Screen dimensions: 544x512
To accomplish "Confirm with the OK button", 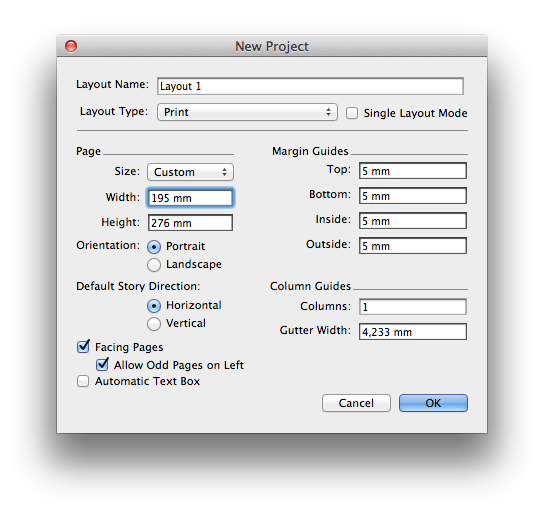I will point(433,403).
